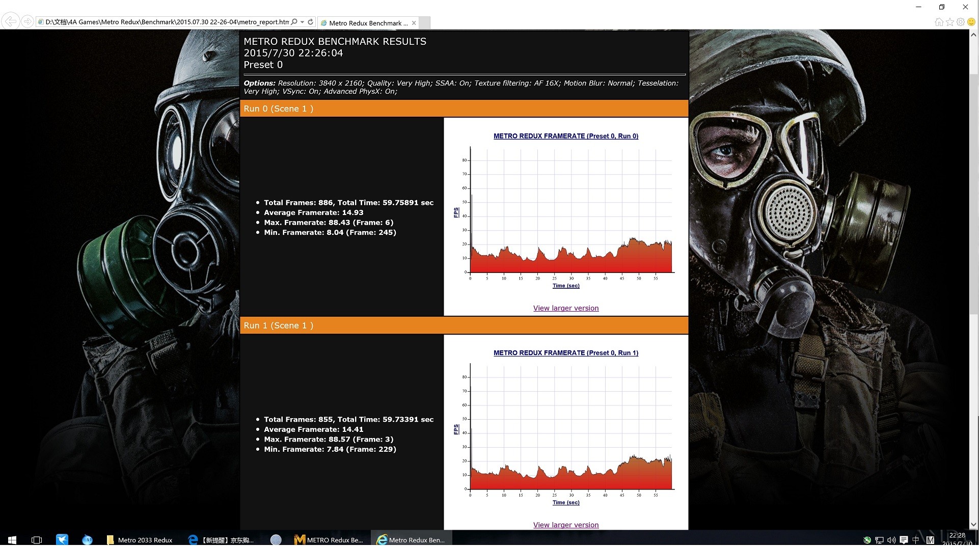Open the grey globe app on taskbar
Screen dimensions: 980x547
click(x=276, y=540)
